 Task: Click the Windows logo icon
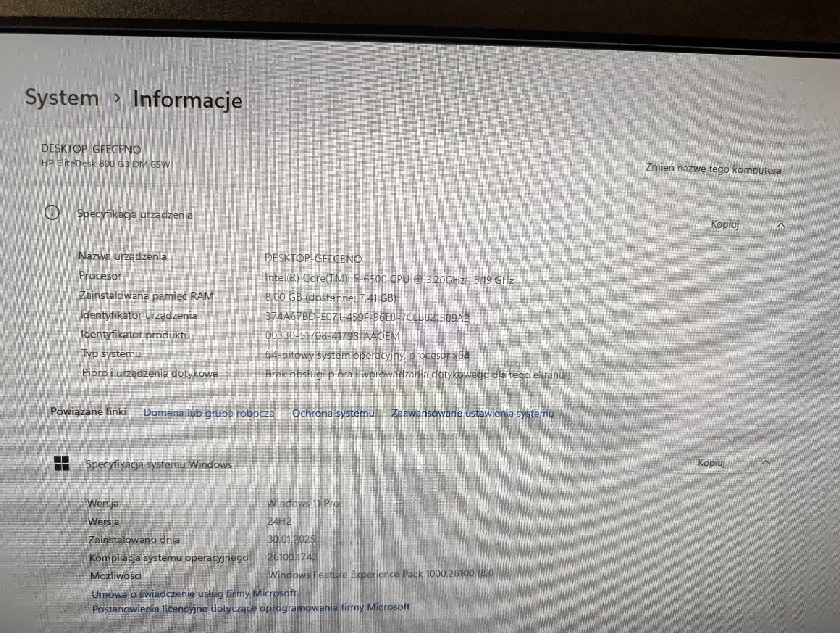(62, 464)
